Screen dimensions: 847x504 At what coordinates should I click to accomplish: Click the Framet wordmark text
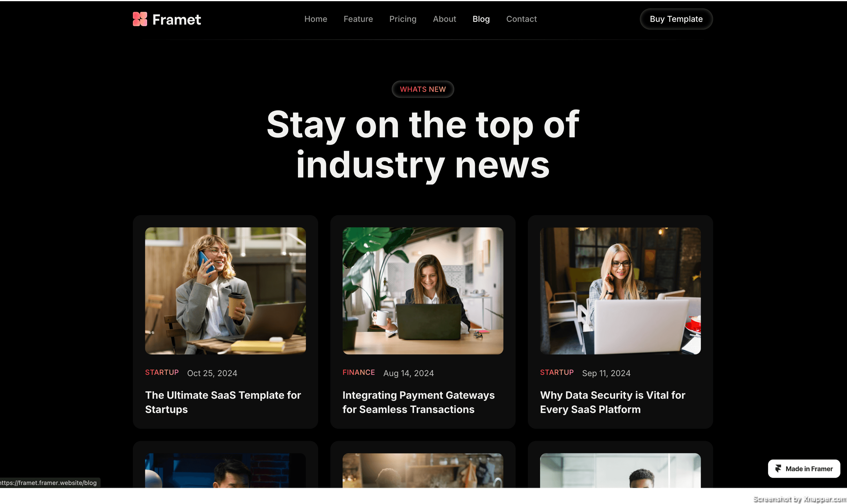point(176,20)
